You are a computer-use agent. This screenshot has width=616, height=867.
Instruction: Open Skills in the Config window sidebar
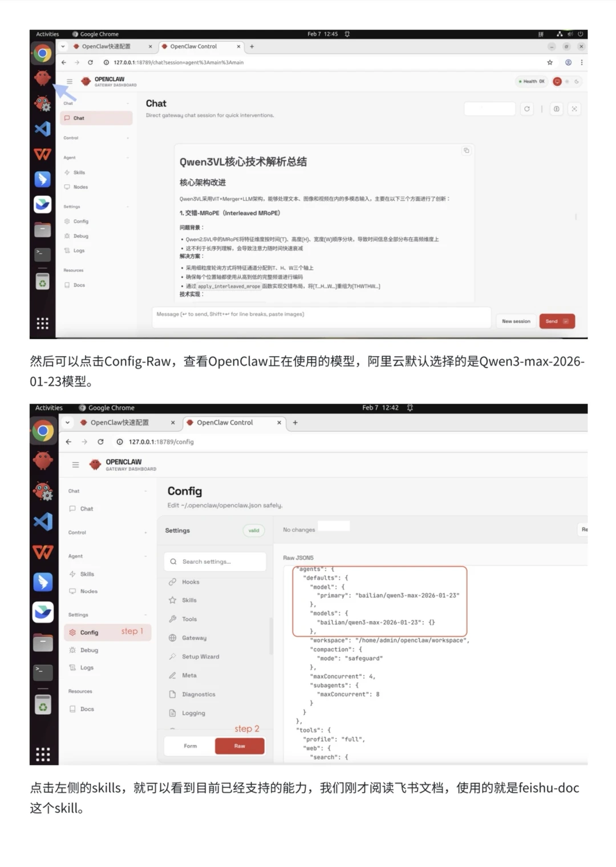[x=107, y=574]
